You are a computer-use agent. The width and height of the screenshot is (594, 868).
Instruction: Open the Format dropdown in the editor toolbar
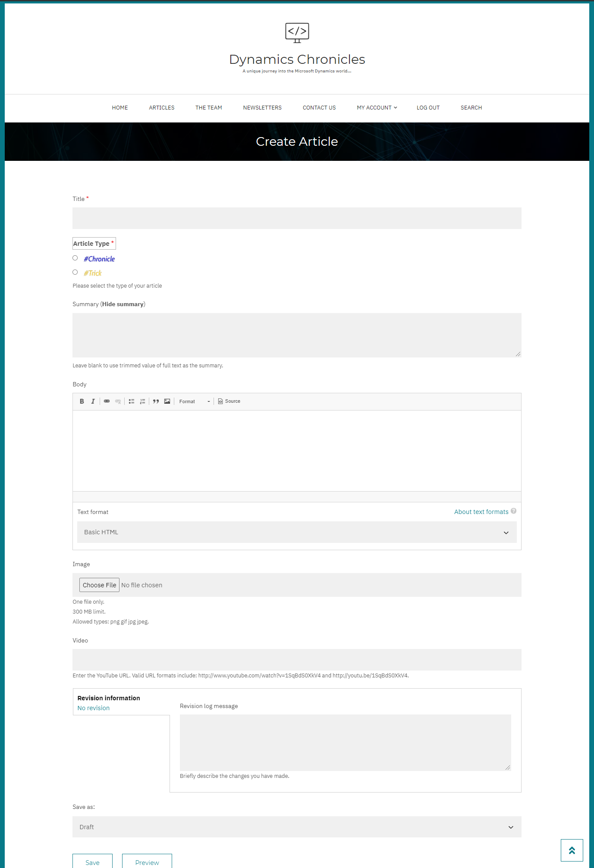click(x=195, y=401)
